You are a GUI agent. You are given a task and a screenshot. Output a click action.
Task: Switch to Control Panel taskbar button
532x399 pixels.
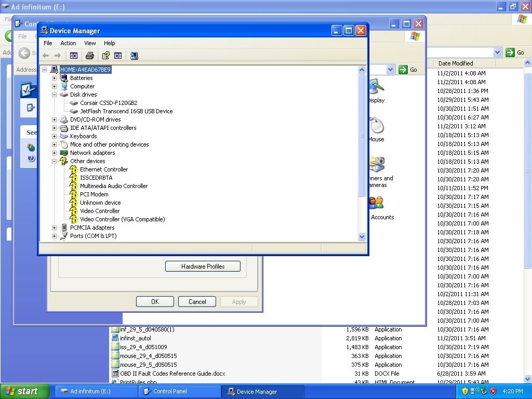coord(169,391)
